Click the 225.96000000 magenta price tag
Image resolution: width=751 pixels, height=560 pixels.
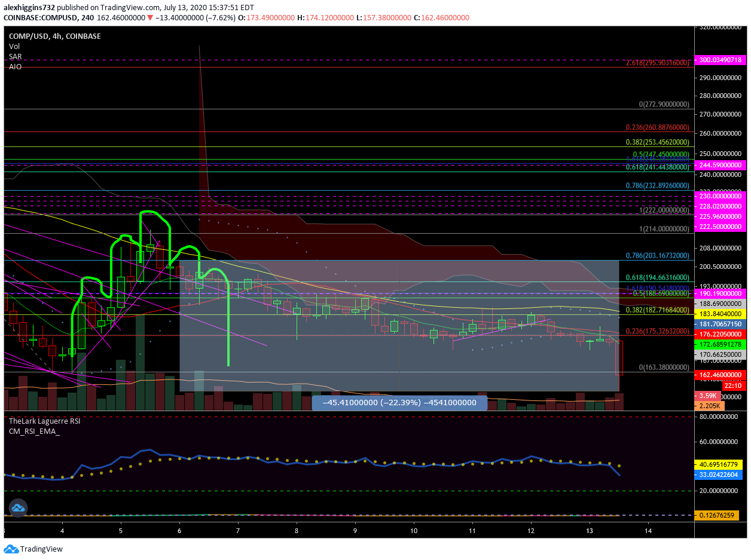point(722,216)
